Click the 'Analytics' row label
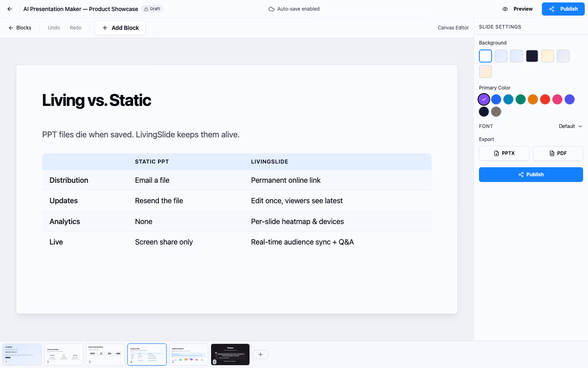The height and width of the screenshot is (368, 588). [x=65, y=222]
